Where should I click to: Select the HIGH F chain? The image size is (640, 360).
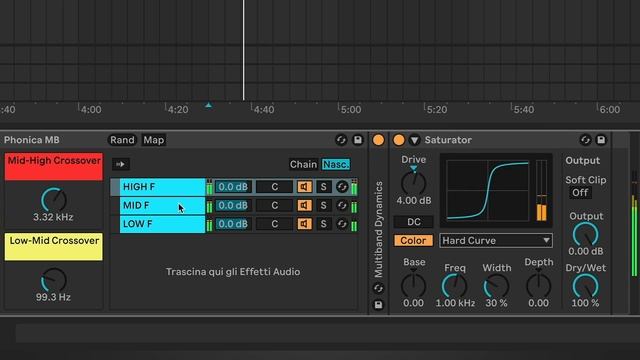click(162, 187)
